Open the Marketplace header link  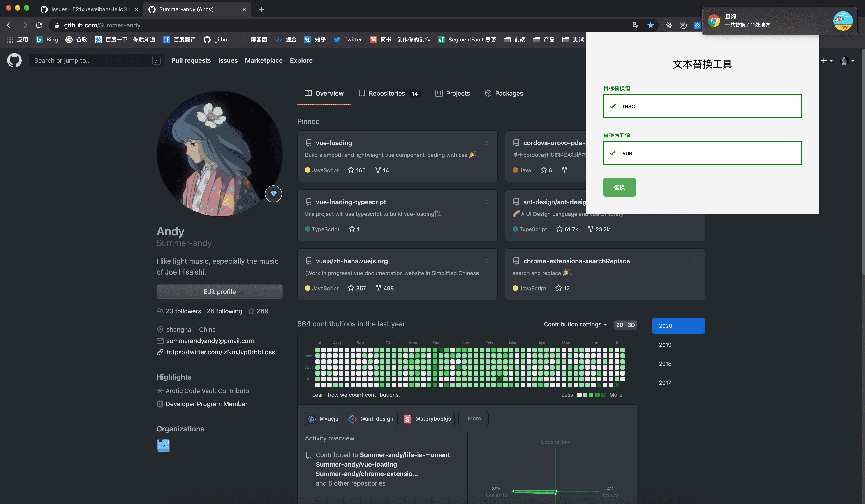click(x=264, y=60)
